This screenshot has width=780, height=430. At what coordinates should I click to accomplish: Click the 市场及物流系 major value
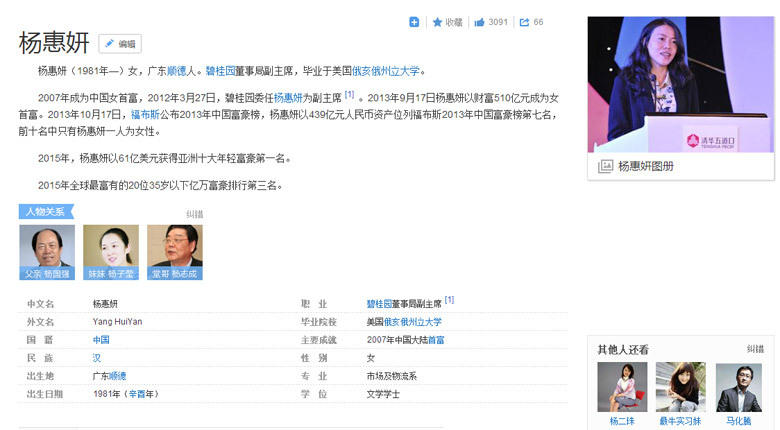(x=391, y=376)
